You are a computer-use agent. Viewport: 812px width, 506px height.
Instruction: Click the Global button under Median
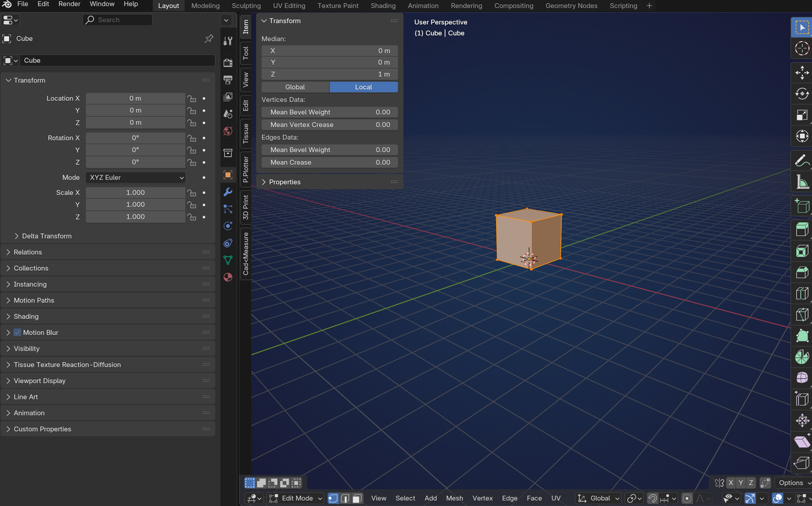[295, 87]
